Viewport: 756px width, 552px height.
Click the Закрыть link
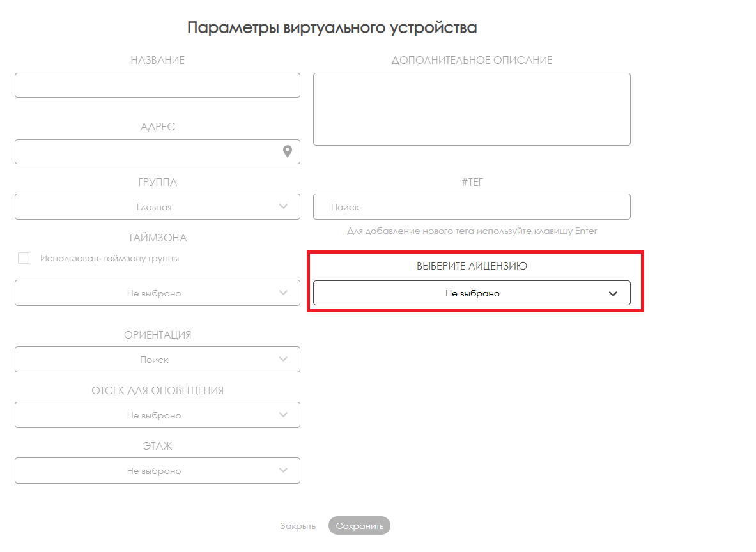point(298,526)
